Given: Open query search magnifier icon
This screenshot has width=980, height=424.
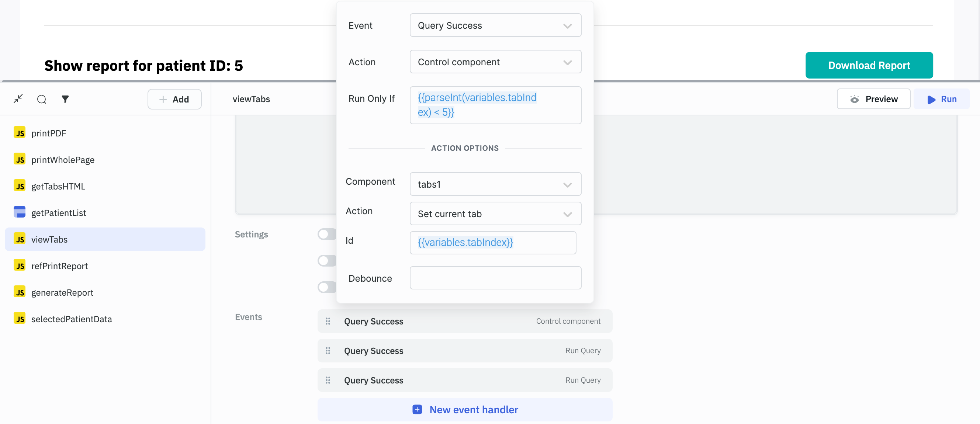Looking at the screenshot, I should pos(41,99).
